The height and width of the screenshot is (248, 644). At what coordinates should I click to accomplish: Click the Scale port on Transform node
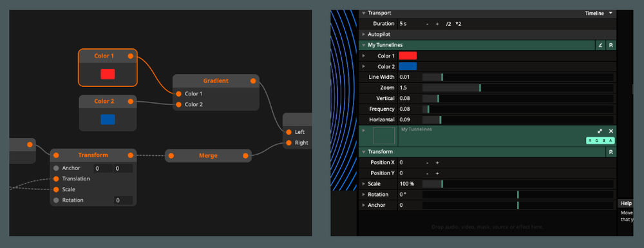coord(56,189)
